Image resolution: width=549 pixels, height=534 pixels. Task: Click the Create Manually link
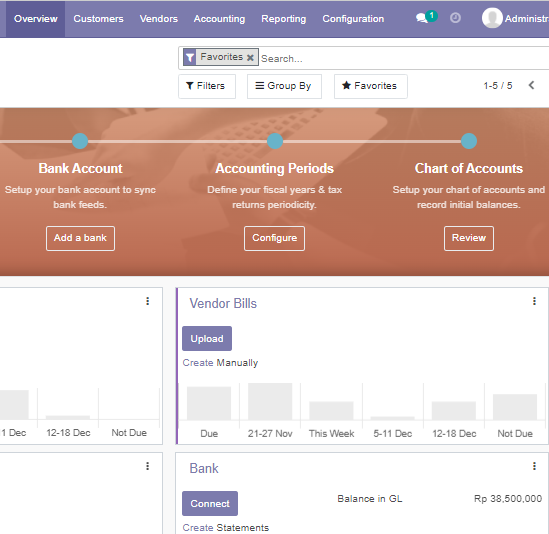[220, 363]
